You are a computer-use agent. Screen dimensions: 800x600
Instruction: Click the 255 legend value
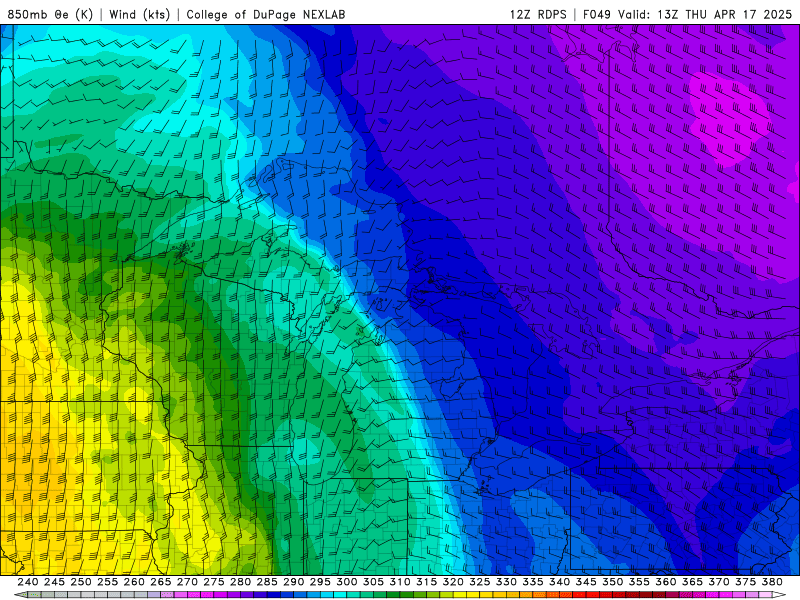click(107, 582)
